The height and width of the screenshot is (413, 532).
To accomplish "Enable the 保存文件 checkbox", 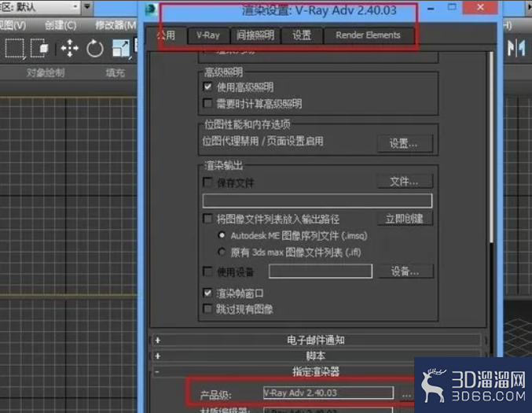I will coord(207,182).
